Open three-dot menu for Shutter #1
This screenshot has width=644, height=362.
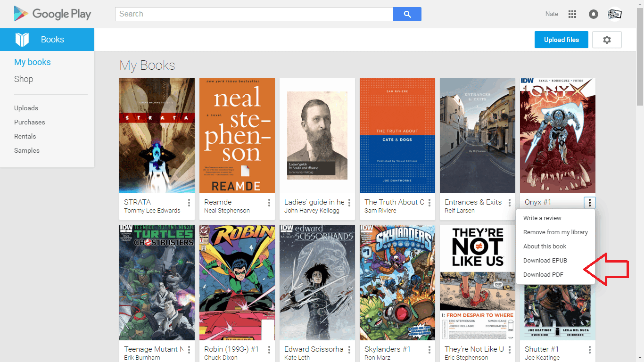click(x=590, y=350)
